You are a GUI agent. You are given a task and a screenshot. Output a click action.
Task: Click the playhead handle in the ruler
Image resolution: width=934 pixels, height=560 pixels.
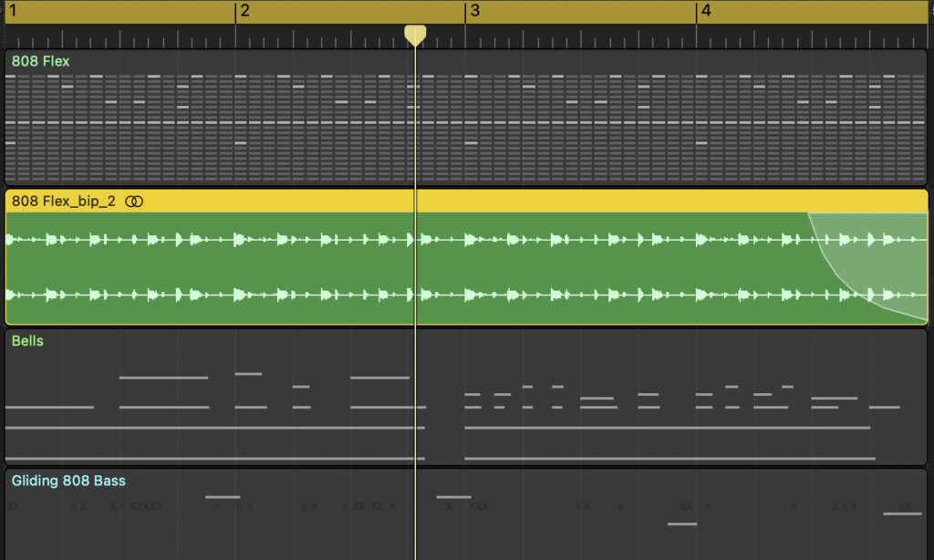click(415, 35)
